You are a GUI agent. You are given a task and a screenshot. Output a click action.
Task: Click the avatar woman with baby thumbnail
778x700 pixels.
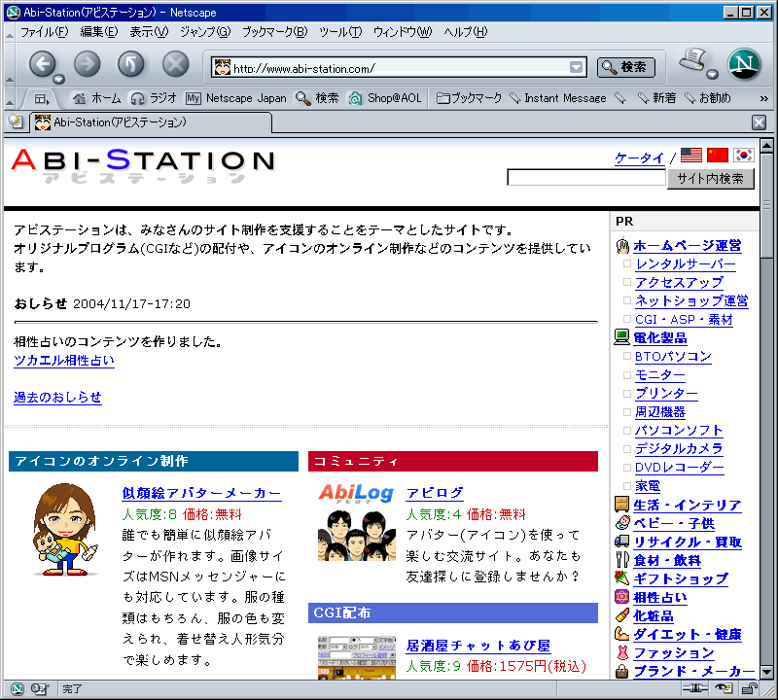click(x=65, y=529)
